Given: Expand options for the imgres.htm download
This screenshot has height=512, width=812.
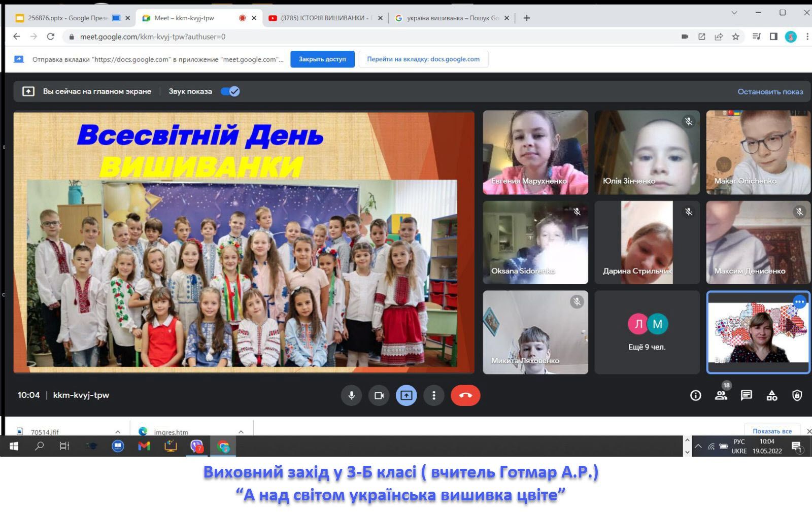Looking at the screenshot, I should point(241,432).
